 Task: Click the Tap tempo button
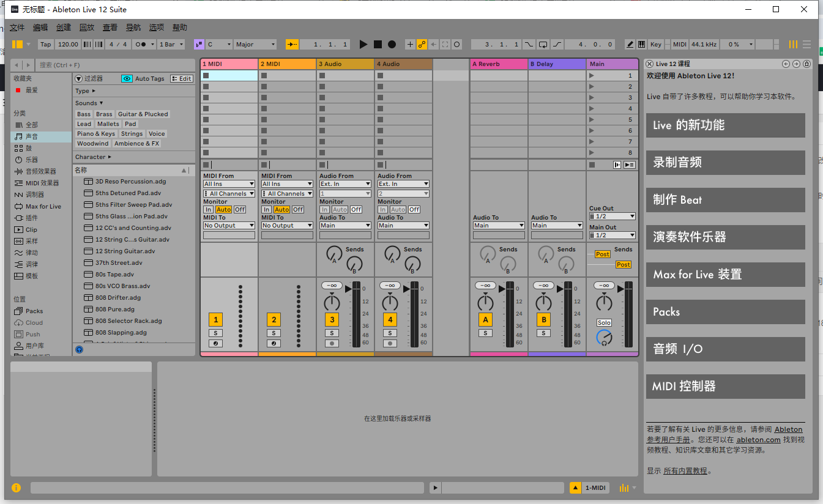click(46, 45)
